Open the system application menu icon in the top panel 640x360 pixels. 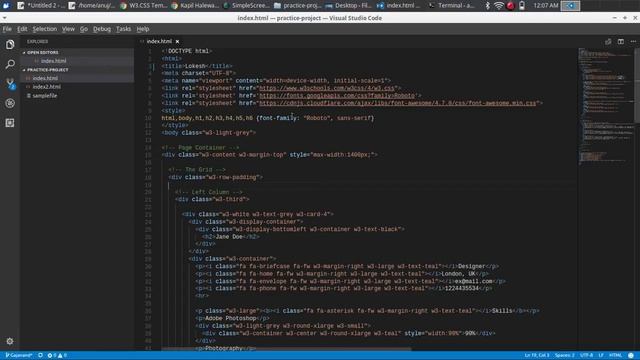click(6, 5)
